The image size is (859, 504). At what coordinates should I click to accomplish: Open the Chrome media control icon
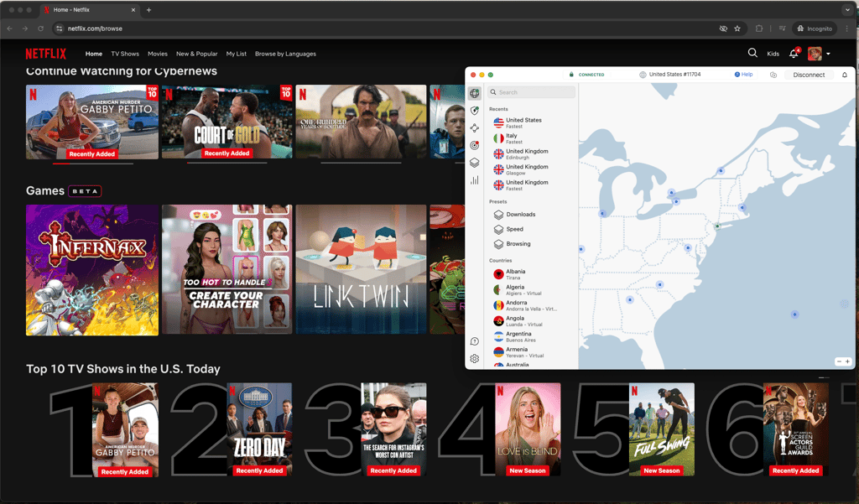[x=783, y=29]
